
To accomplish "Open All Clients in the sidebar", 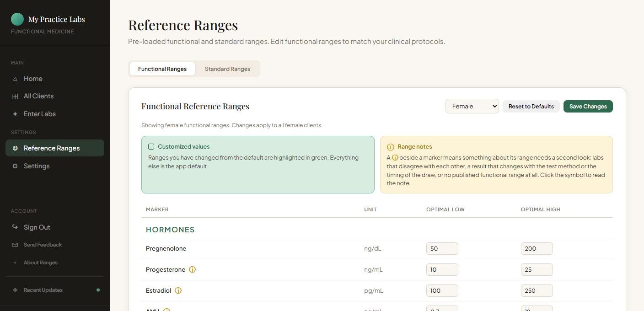I will 55,96.
